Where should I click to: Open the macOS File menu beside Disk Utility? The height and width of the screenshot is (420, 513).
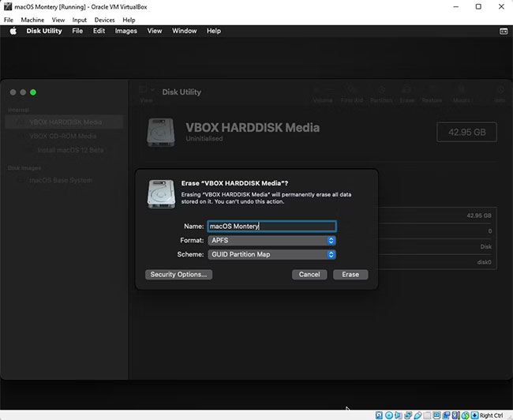[77, 31]
